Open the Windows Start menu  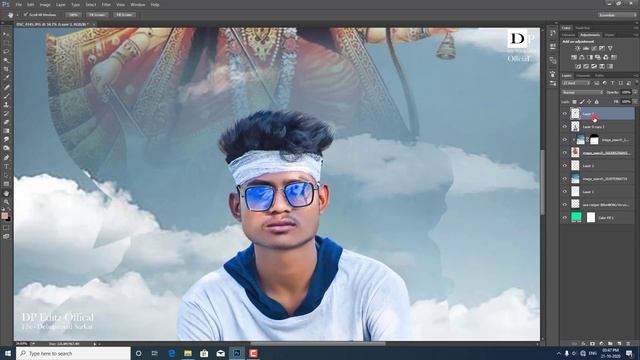[7, 353]
